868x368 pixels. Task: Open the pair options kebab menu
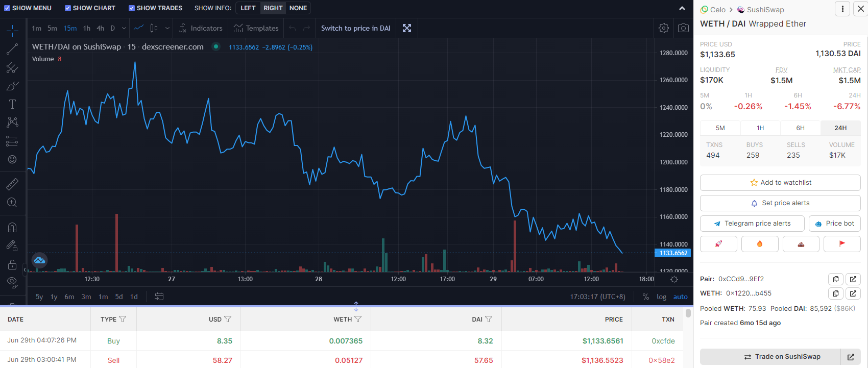coord(842,9)
